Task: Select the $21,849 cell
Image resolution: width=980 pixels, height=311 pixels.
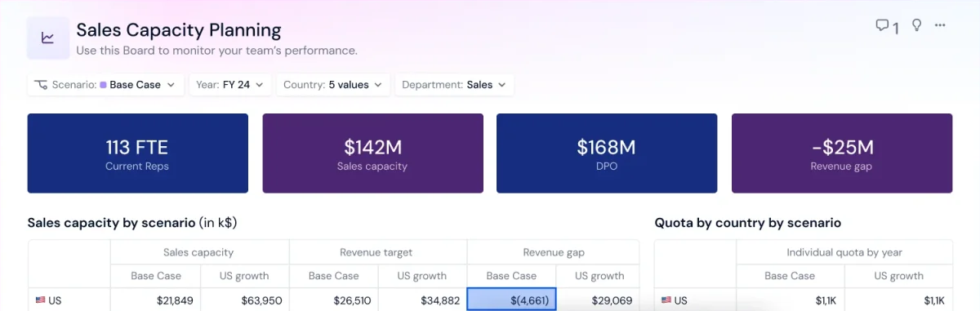Action: tap(156, 300)
